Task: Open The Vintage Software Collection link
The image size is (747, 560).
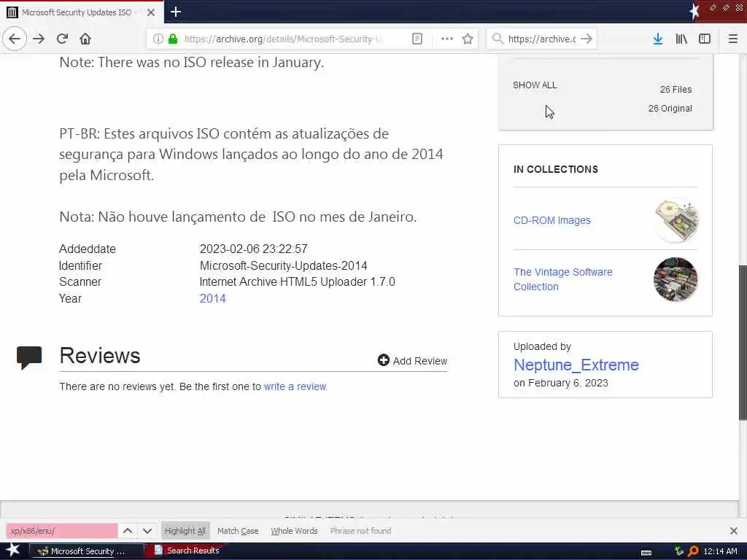Action: [x=562, y=279]
